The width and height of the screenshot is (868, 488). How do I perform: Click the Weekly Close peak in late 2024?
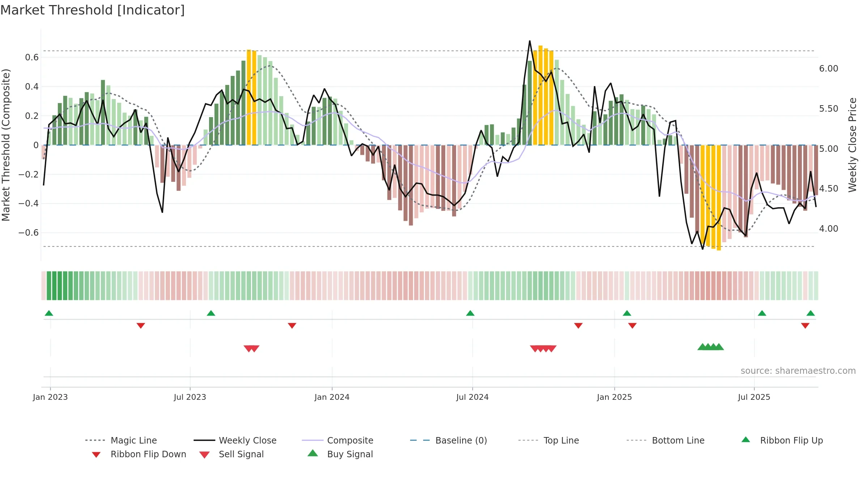click(x=530, y=41)
